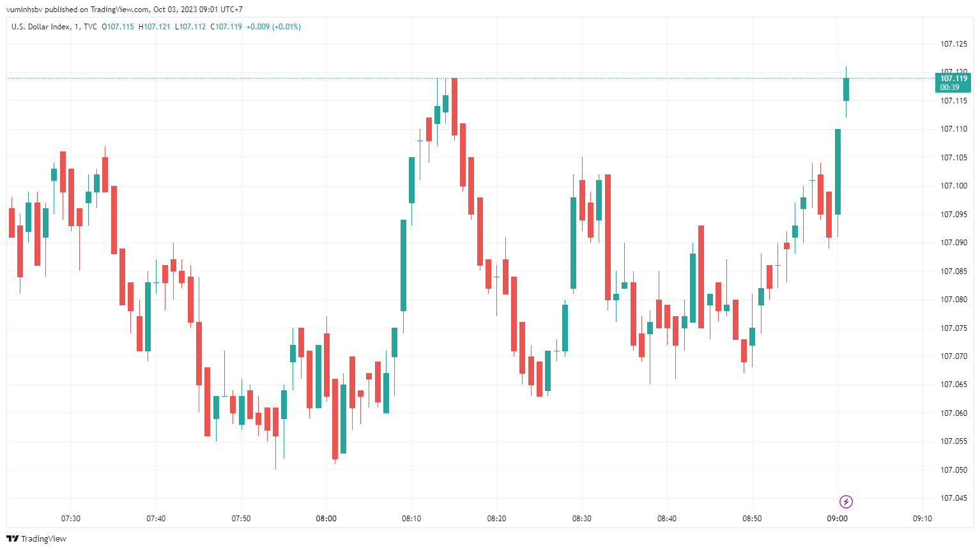This screenshot has width=980, height=550.
Task: Click the 07:30 time axis label
Action: point(71,519)
